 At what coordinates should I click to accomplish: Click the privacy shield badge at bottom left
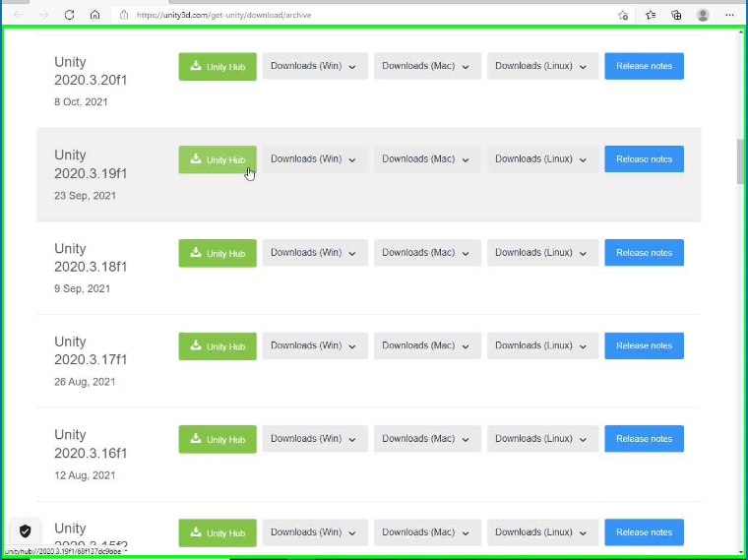[26, 530]
